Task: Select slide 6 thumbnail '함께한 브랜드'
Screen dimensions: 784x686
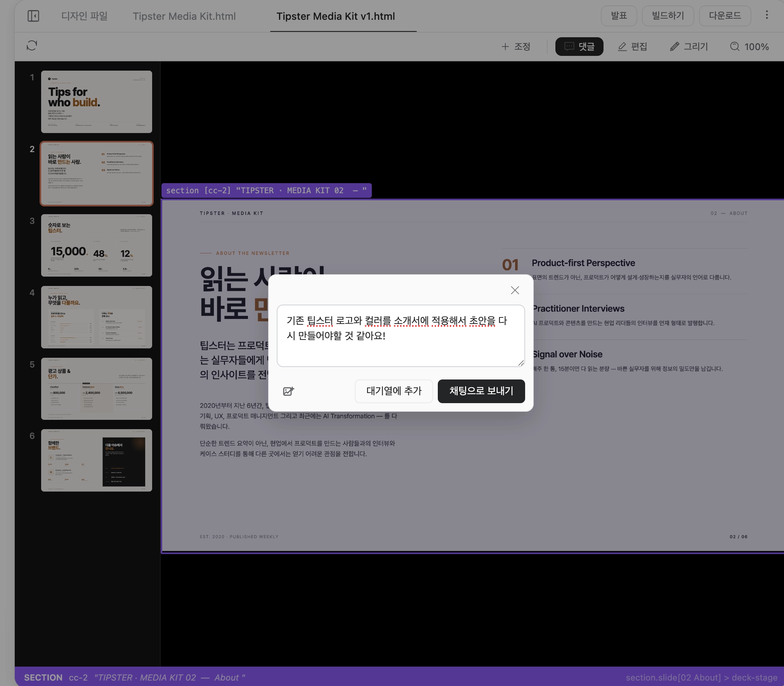Action: 97,460
